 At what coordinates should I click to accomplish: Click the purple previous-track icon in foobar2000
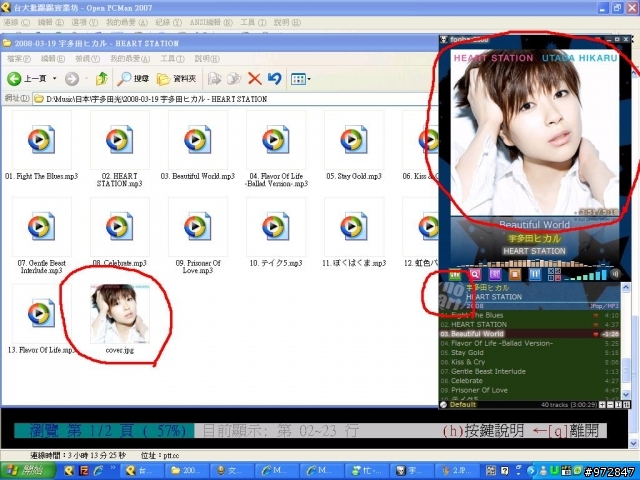(495, 274)
